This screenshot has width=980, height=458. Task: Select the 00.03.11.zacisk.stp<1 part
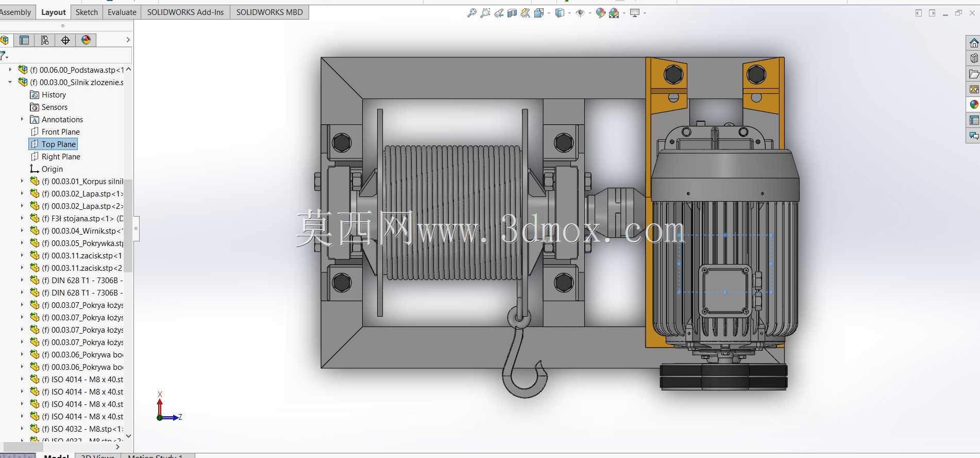[x=76, y=256]
